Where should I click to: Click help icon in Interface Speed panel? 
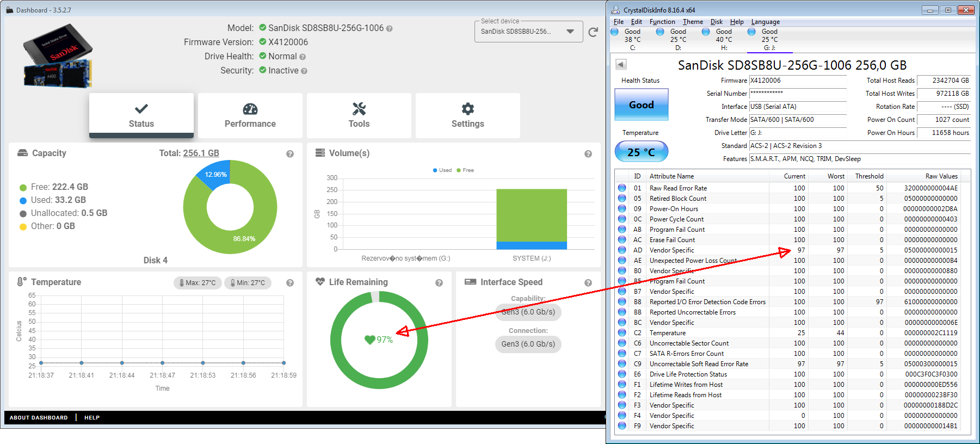(x=588, y=283)
